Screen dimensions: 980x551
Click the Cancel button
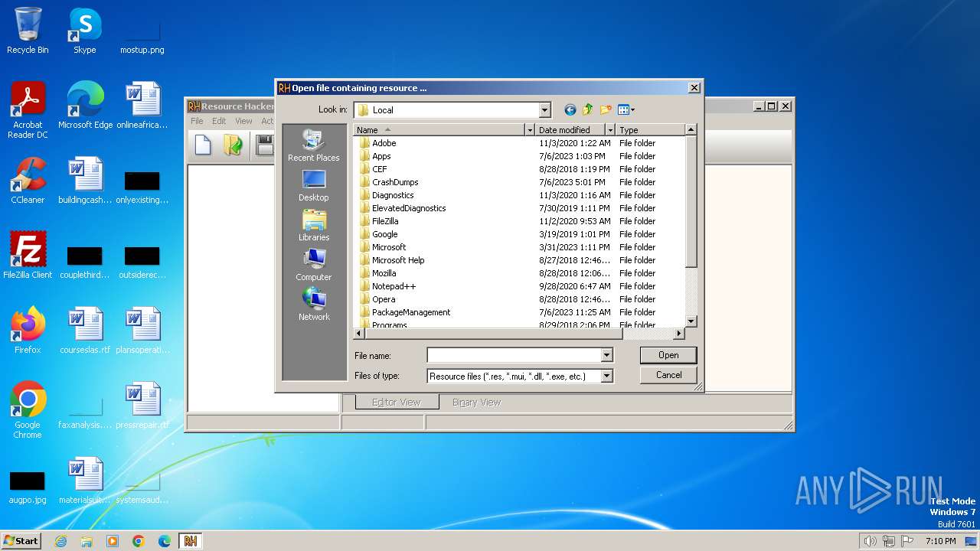[x=668, y=375]
